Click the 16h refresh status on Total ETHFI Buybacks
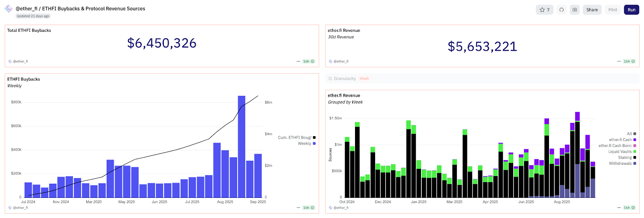 [x=308, y=61]
